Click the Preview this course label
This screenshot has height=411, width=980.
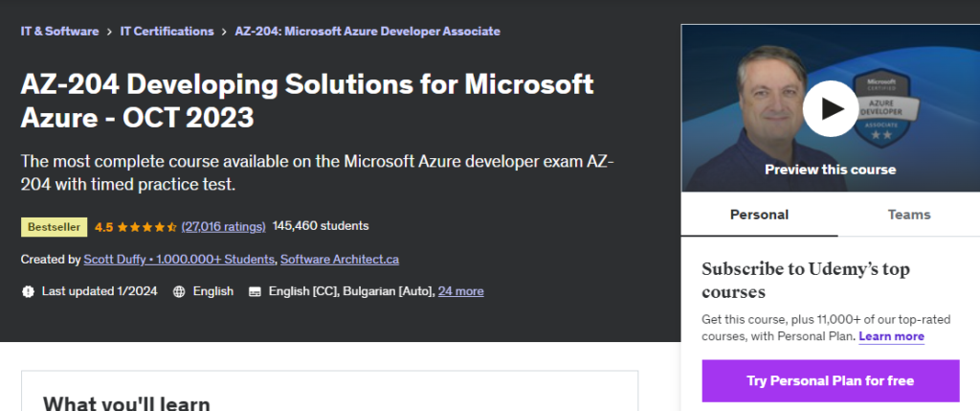(x=830, y=170)
